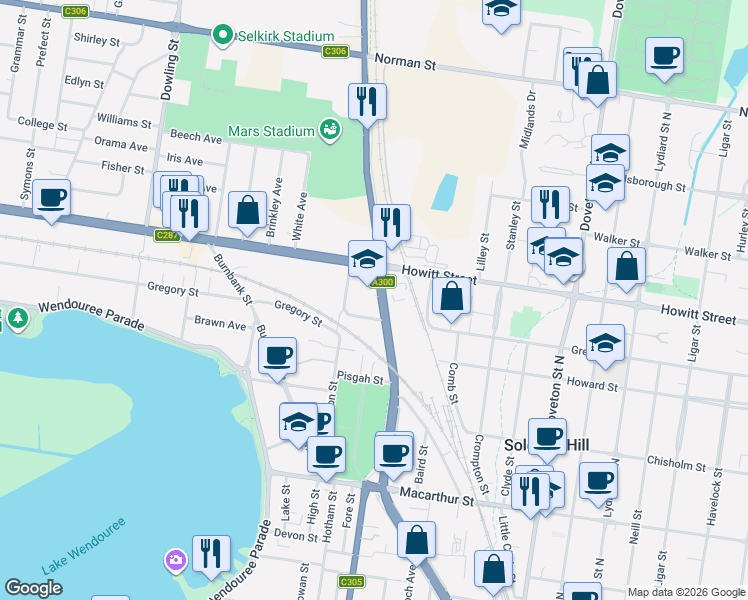Screen dimensions: 748x600
Task: Click the Brawn Ave label
Action: [x=220, y=323]
